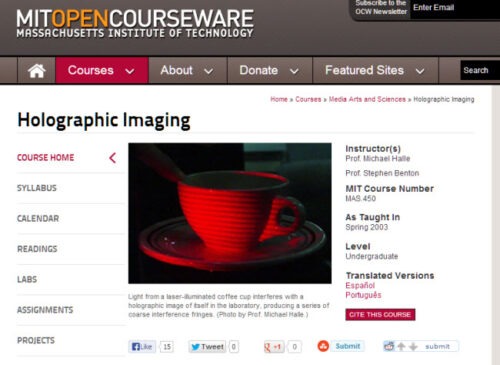The image size is (500, 365).
Task: Upvote using the Reddit up arrow
Action: pyautogui.click(x=401, y=347)
